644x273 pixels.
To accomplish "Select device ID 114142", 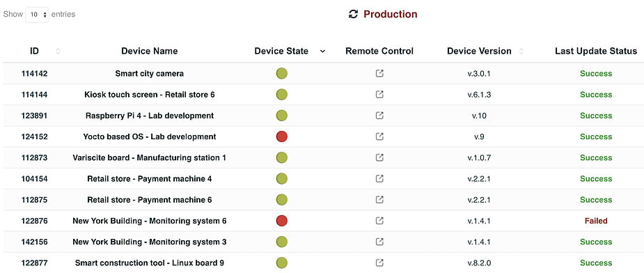I will [35, 74].
